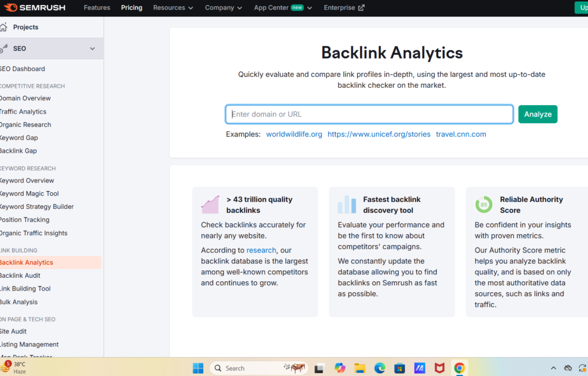This screenshot has width=588, height=376.
Task: Select Backlink Analytics in sidebar
Action: click(51, 262)
